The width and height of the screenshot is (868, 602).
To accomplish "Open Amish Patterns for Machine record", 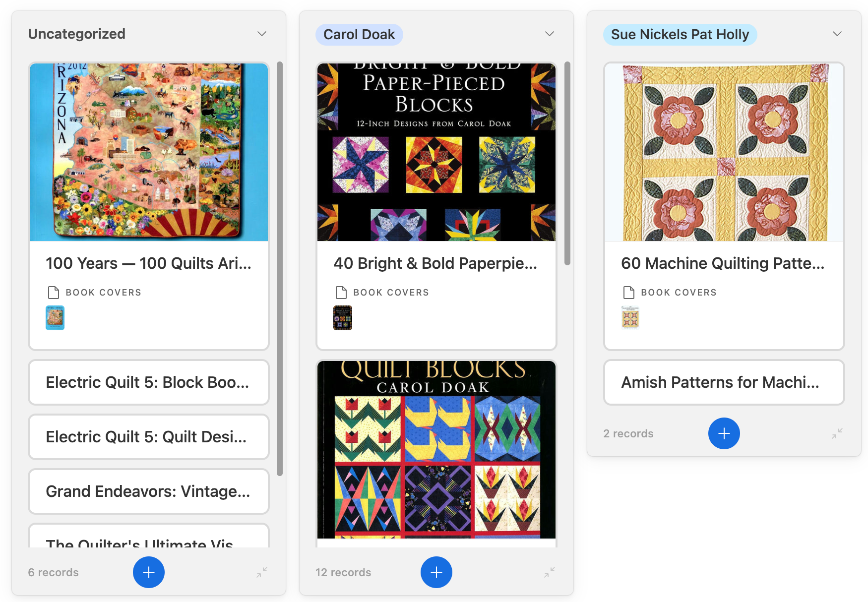I will pyautogui.click(x=724, y=382).
